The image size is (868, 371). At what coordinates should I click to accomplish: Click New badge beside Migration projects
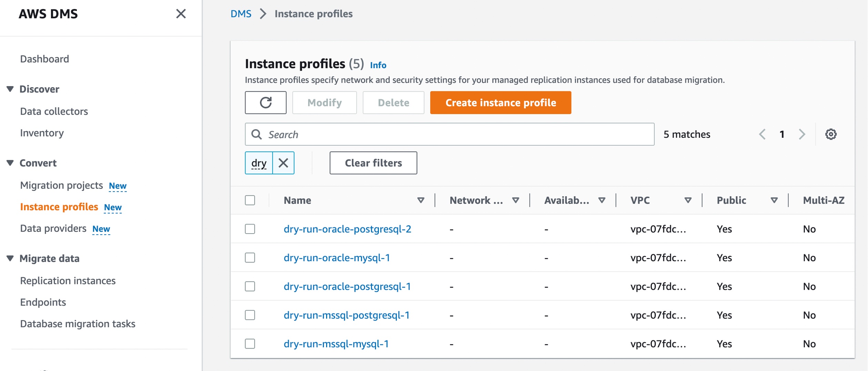[118, 186]
